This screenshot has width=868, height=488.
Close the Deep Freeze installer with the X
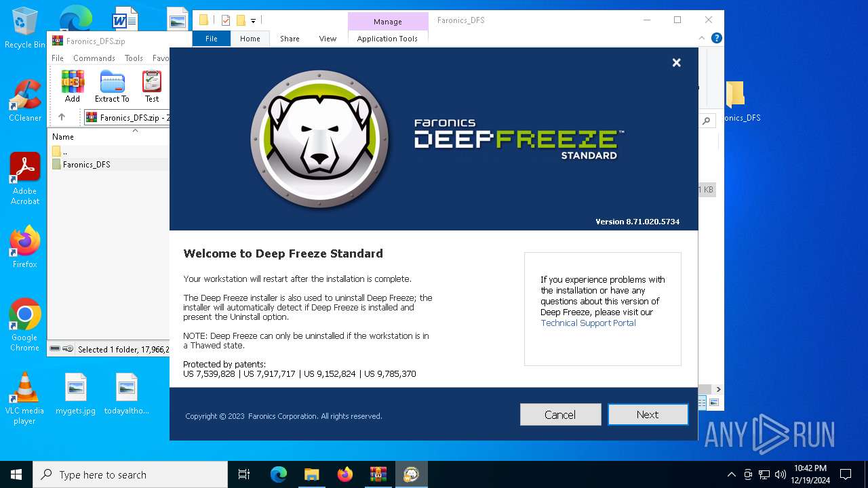point(676,62)
